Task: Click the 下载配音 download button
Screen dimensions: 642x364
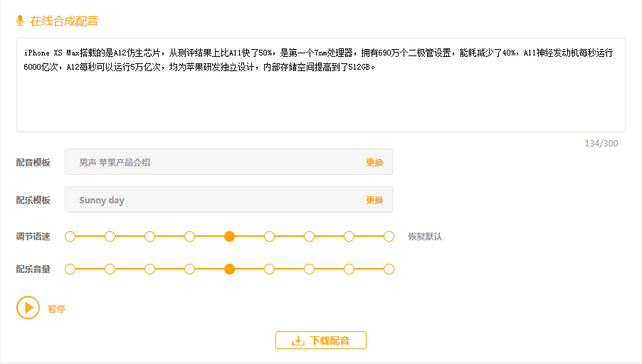Action: pyautogui.click(x=321, y=341)
